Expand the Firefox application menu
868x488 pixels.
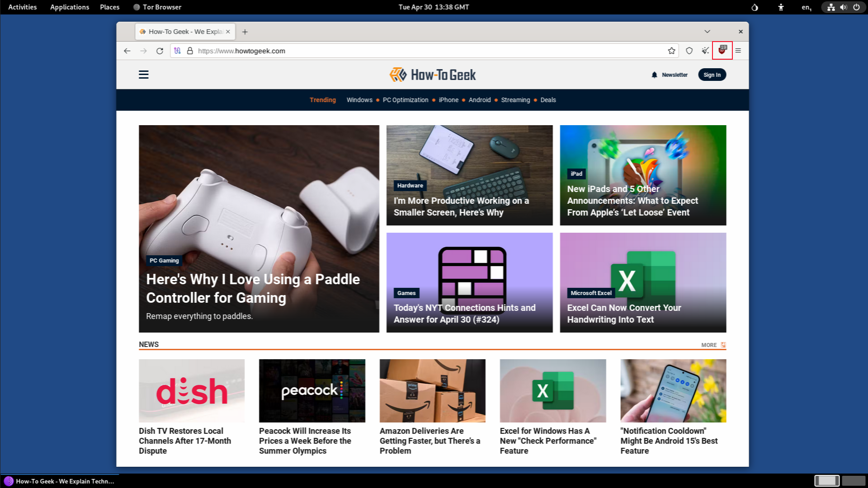(738, 51)
